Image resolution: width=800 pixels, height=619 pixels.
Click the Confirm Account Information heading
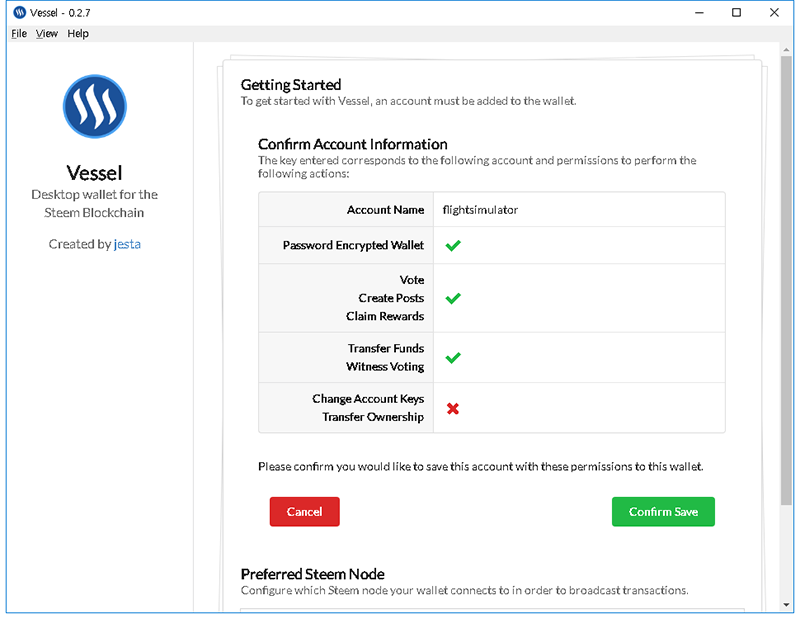(353, 144)
